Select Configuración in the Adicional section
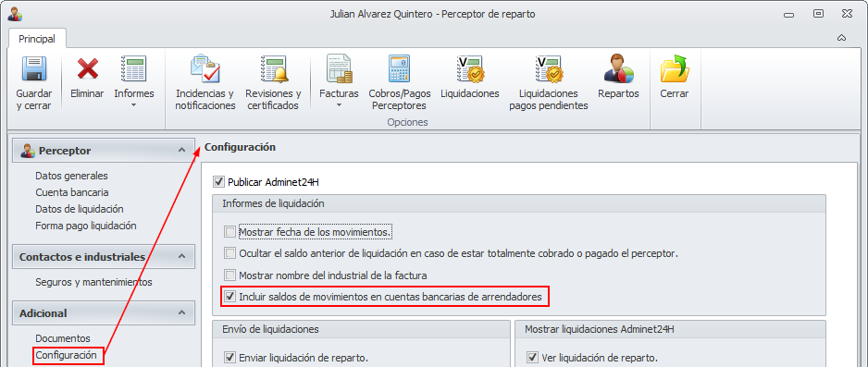This screenshot has height=367, width=868. click(x=66, y=355)
